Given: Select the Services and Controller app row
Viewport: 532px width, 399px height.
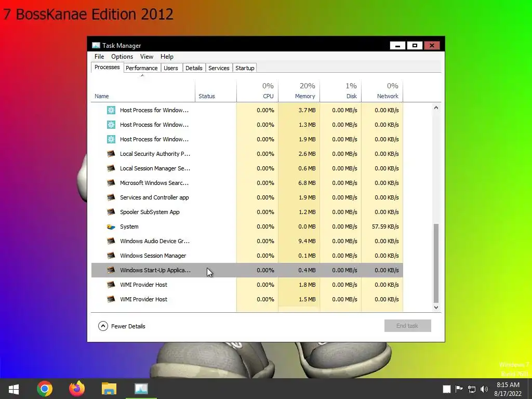Looking at the screenshot, I should (x=247, y=197).
